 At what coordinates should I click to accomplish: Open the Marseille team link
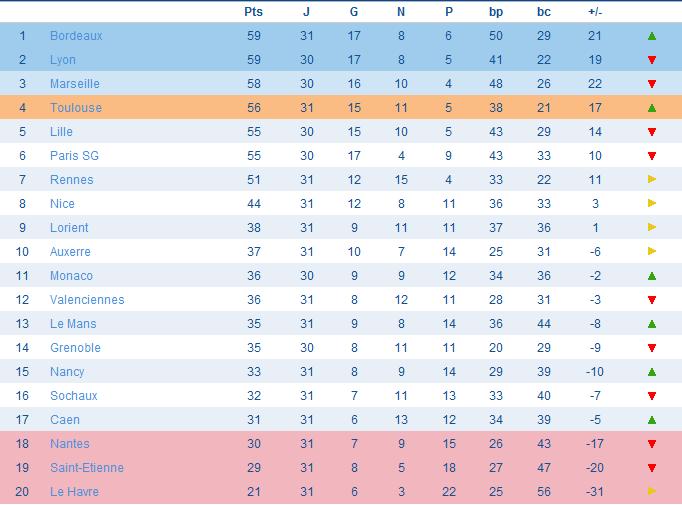75,84
